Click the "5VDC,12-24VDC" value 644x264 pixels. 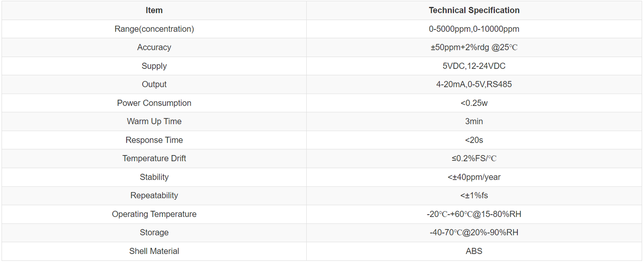pyautogui.click(x=474, y=66)
